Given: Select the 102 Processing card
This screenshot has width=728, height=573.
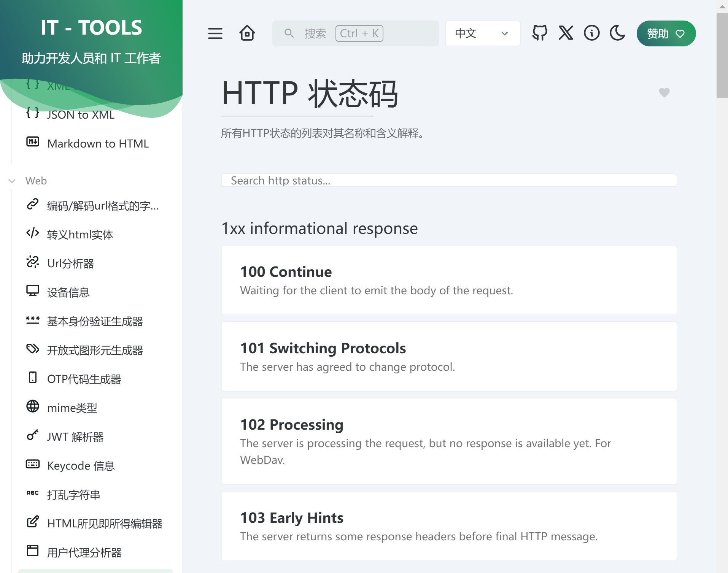Looking at the screenshot, I should pyautogui.click(x=449, y=441).
